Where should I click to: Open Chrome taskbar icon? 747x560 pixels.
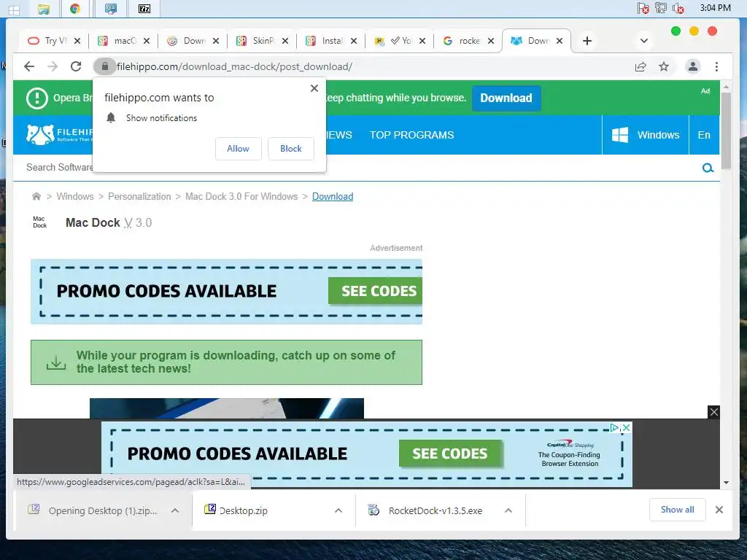point(75,9)
